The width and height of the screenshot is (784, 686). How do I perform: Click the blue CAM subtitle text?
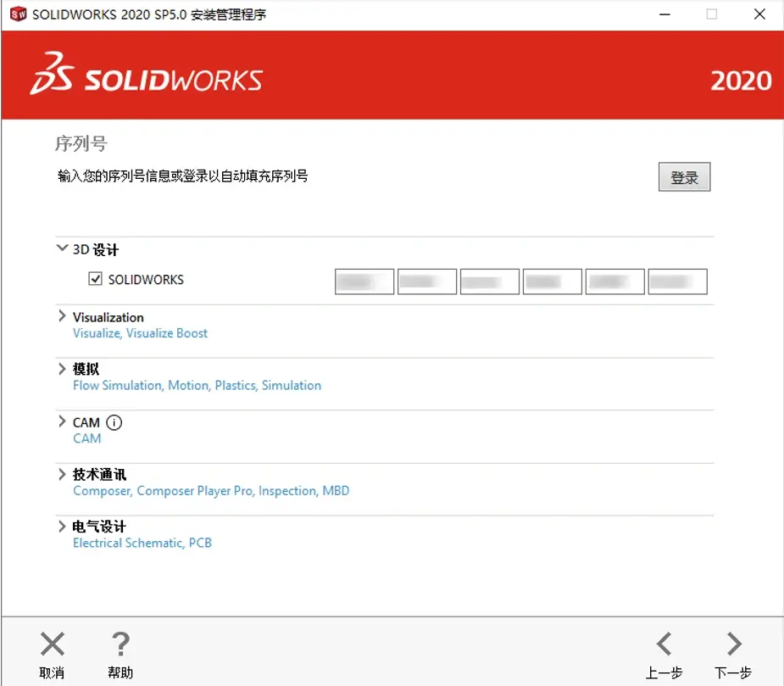click(x=87, y=438)
